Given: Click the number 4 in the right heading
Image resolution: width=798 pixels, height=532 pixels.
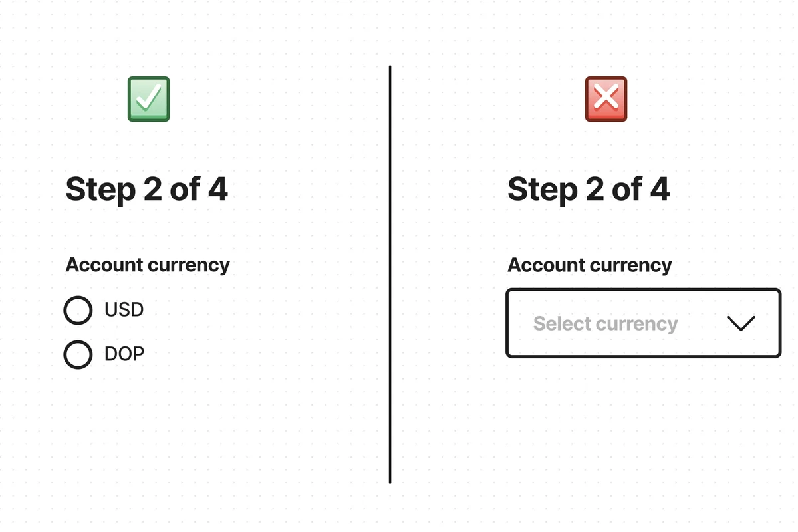Looking at the screenshot, I should pyautogui.click(x=660, y=190).
